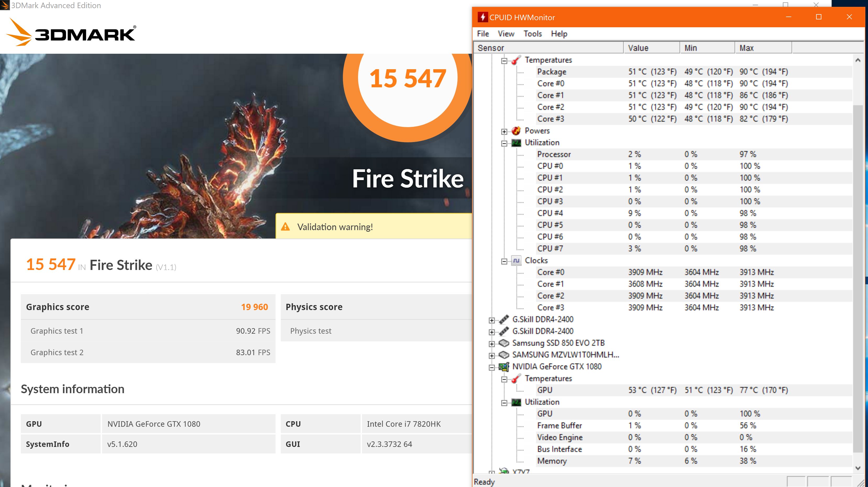Click the Physics test row

[376, 331]
